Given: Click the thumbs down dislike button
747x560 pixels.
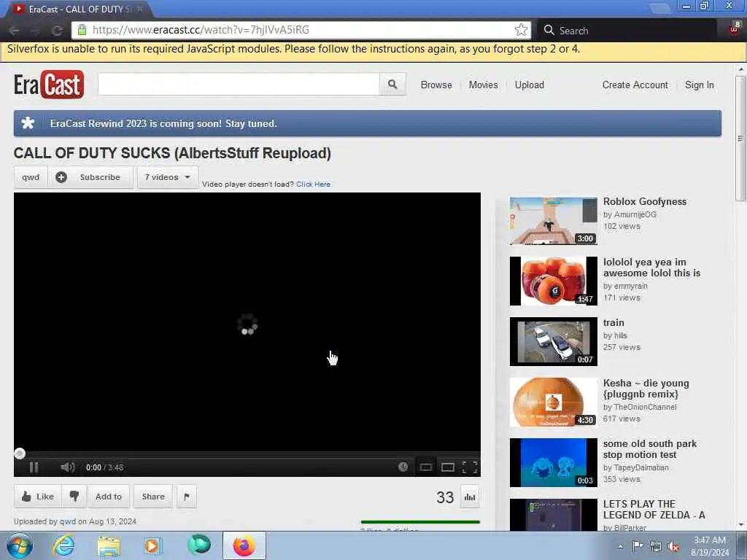Looking at the screenshot, I should 74,496.
